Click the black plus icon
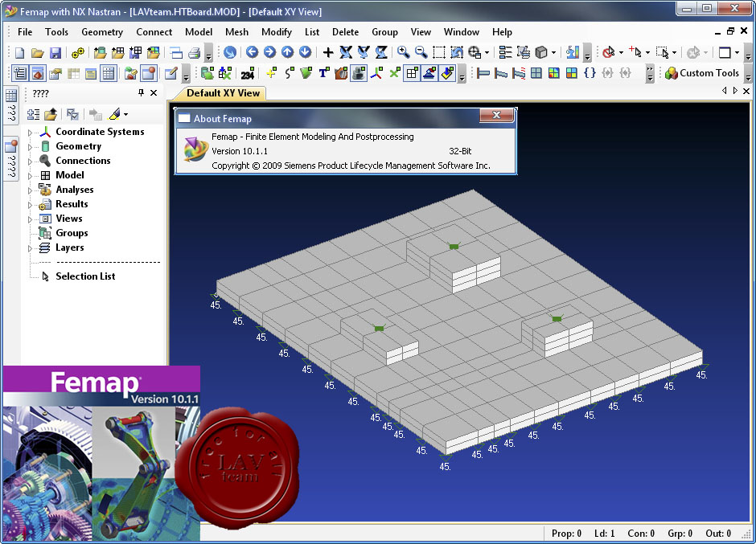This screenshot has height=544, width=756. [x=328, y=52]
